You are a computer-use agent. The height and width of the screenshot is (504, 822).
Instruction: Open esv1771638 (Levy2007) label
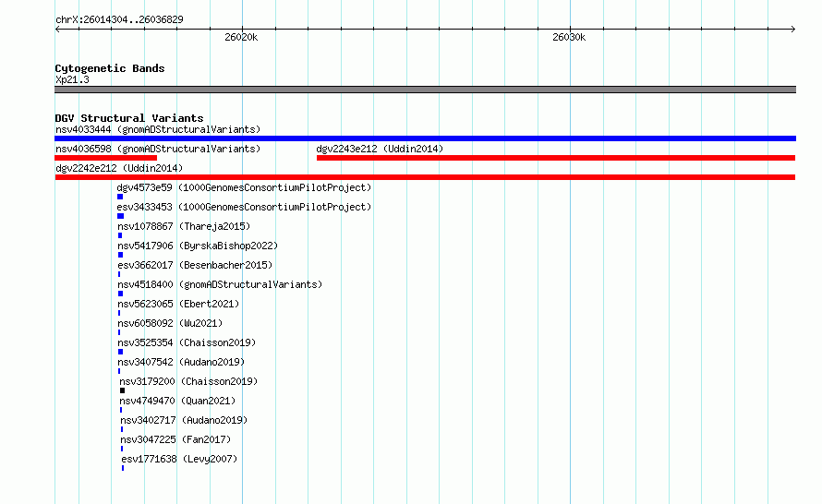click(x=179, y=459)
